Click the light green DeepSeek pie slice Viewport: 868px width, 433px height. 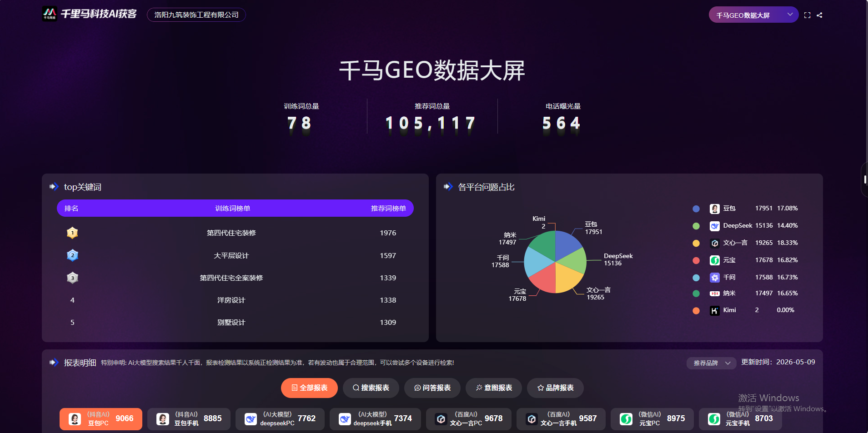click(x=574, y=261)
